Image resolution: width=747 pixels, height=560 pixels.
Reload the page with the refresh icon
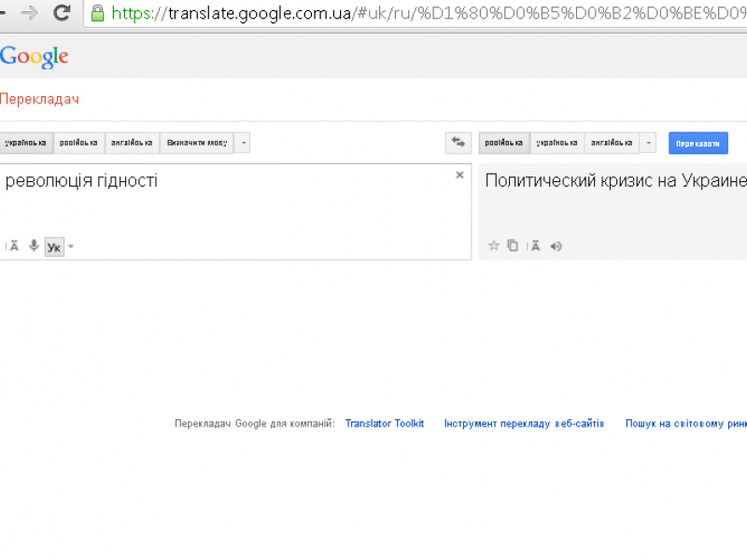tap(62, 12)
